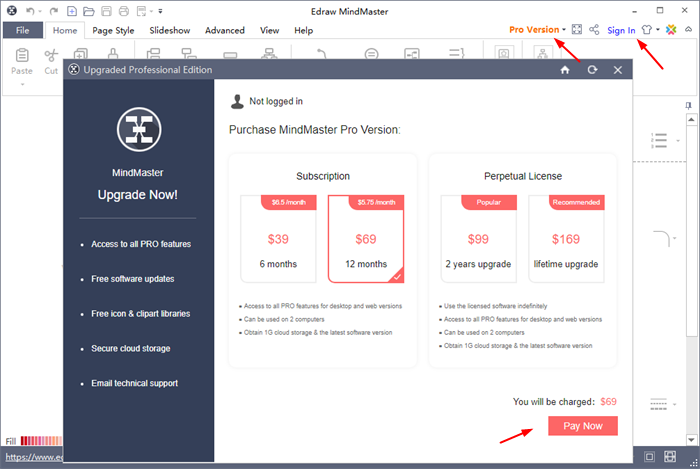Pin the right panel with pin icon
The height and width of the screenshot is (469, 700).
688,106
